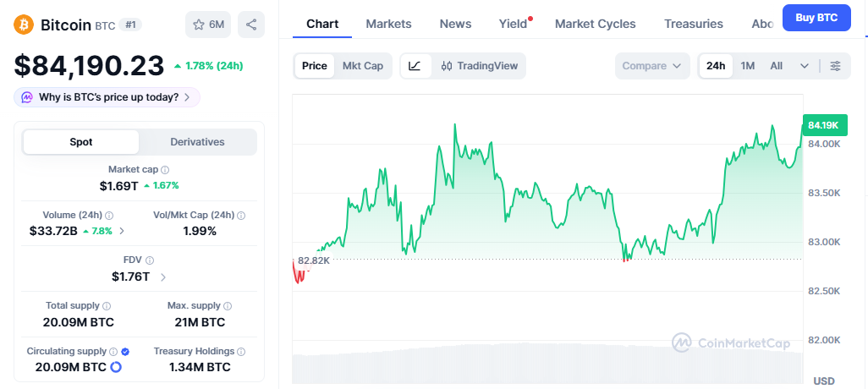Open the Compare dropdown
The height and width of the screenshot is (389, 868).
click(652, 66)
